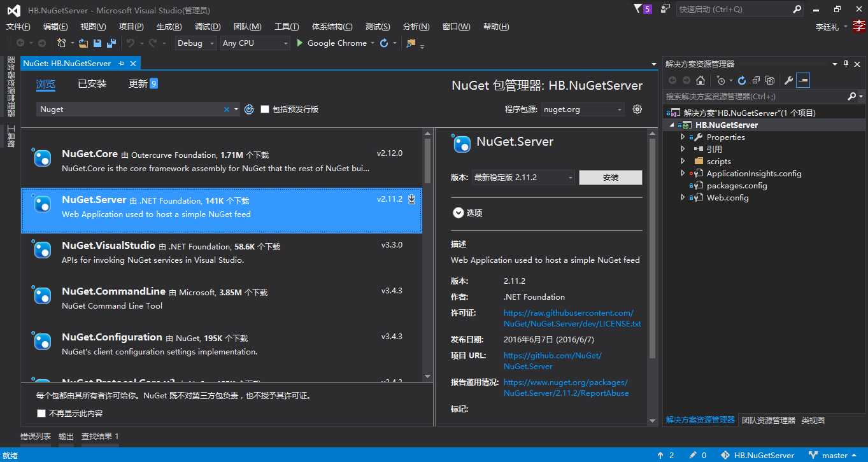
Task: Open the Any CPU platform dropdown
Action: click(285, 43)
